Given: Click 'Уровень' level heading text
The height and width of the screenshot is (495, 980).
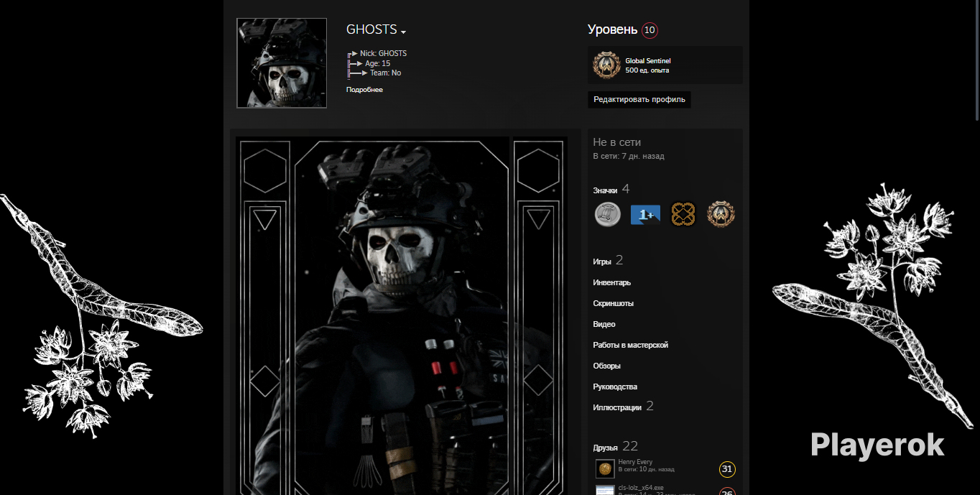Looking at the screenshot, I should point(612,29).
